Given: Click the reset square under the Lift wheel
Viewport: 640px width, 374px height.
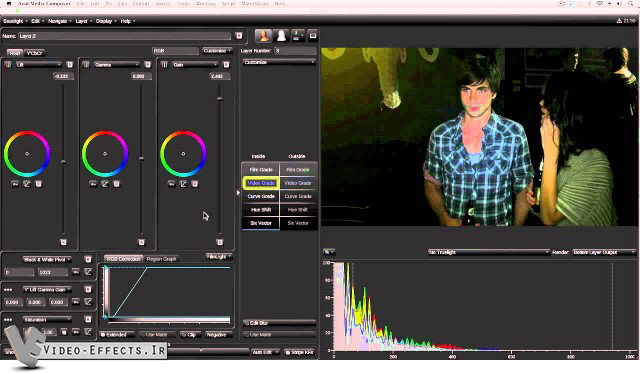Looking at the screenshot, I should point(38,184).
